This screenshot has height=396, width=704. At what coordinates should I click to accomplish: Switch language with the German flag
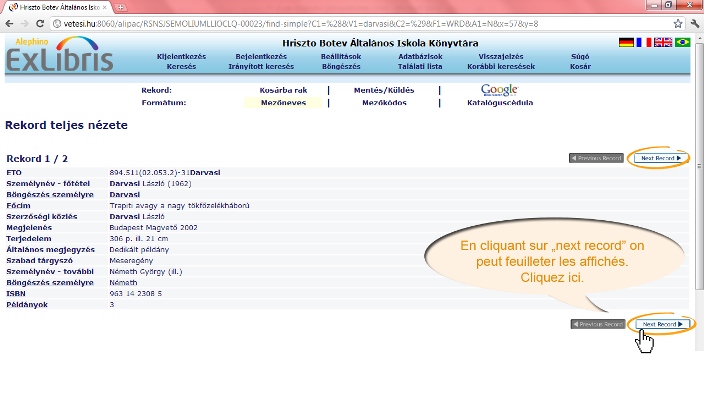(x=626, y=42)
